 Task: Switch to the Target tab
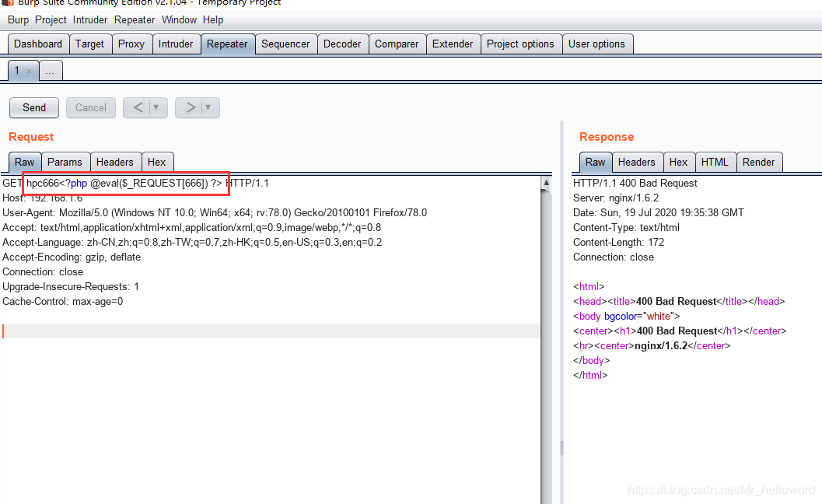(x=89, y=44)
